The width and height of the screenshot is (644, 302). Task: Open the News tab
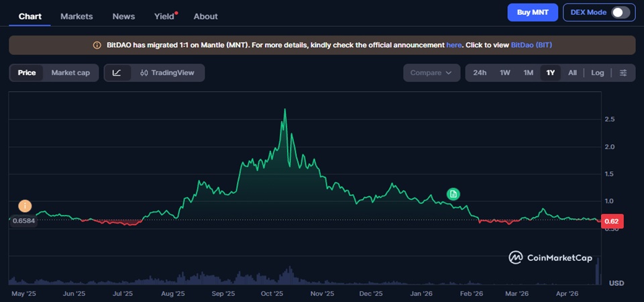[123, 16]
